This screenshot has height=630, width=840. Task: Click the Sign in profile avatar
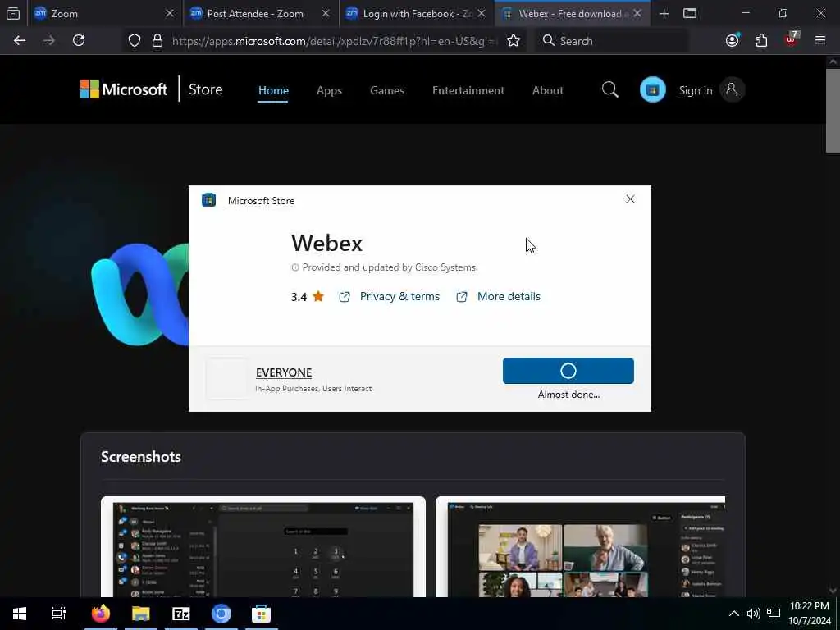point(732,89)
